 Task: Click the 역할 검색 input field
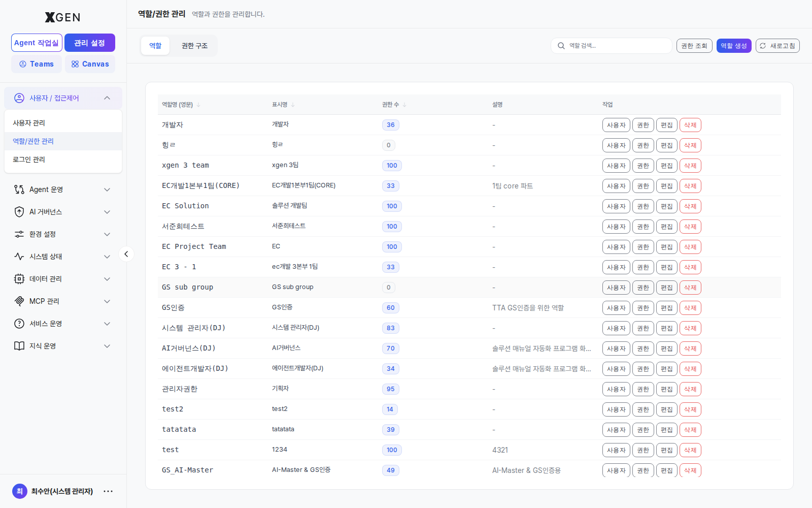(612, 46)
